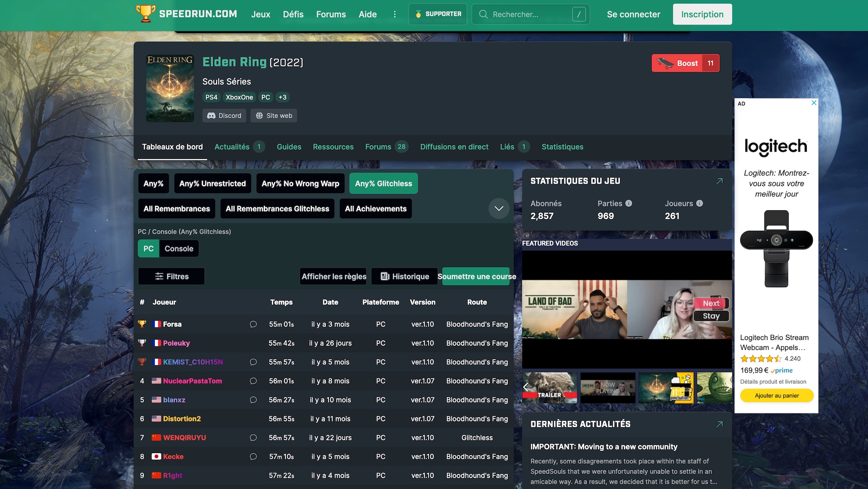Click the Joueurs info icon

(700, 203)
